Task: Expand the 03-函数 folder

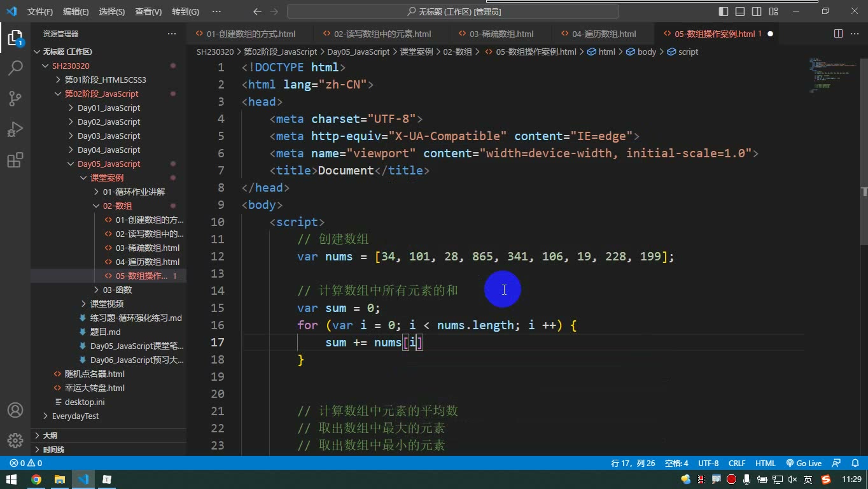Action: 108,290
